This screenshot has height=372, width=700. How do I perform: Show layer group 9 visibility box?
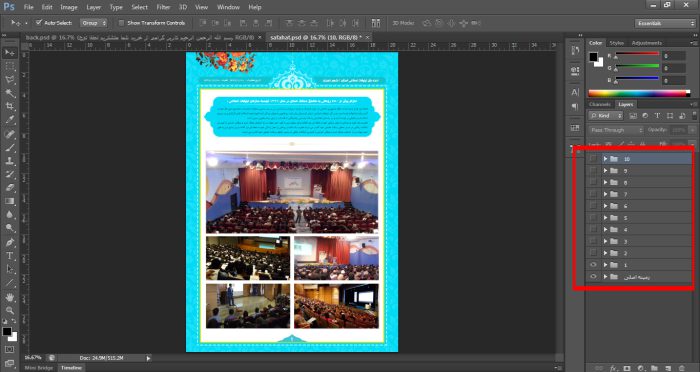pos(593,171)
